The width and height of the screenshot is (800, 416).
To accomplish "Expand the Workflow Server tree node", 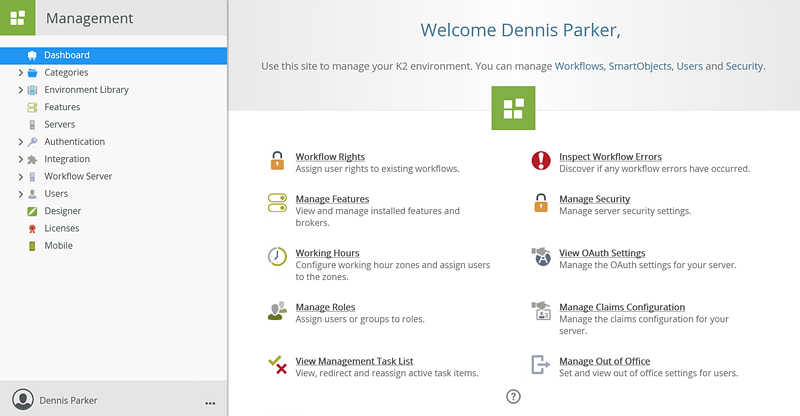I will click(20, 177).
